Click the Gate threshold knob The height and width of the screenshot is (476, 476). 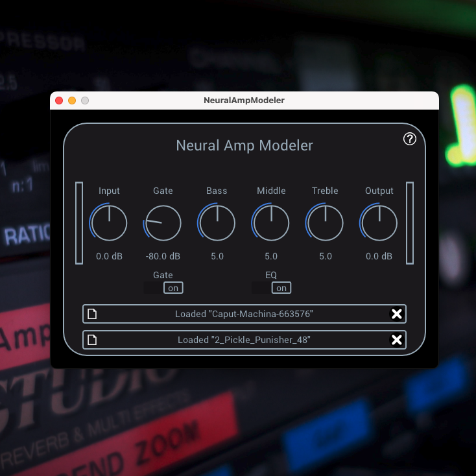(x=163, y=223)
